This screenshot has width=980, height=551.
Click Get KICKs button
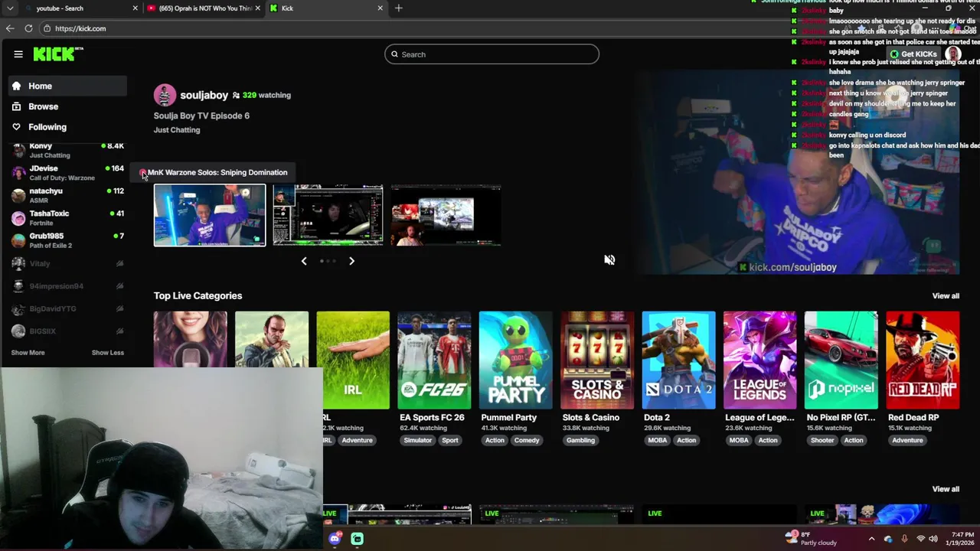point(913,54)
